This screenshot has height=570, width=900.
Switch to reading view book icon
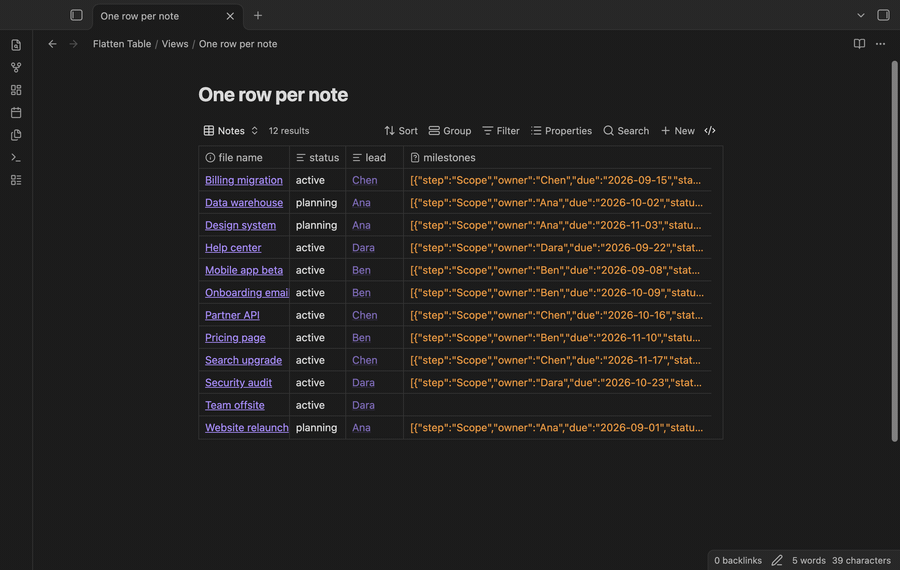tap(859, 44)
